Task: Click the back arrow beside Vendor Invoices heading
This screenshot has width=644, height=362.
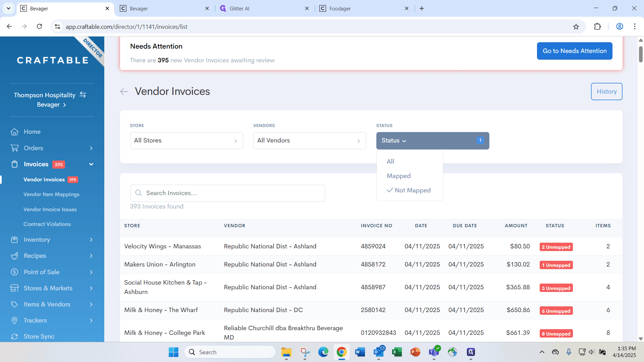Action: [124, 92]
